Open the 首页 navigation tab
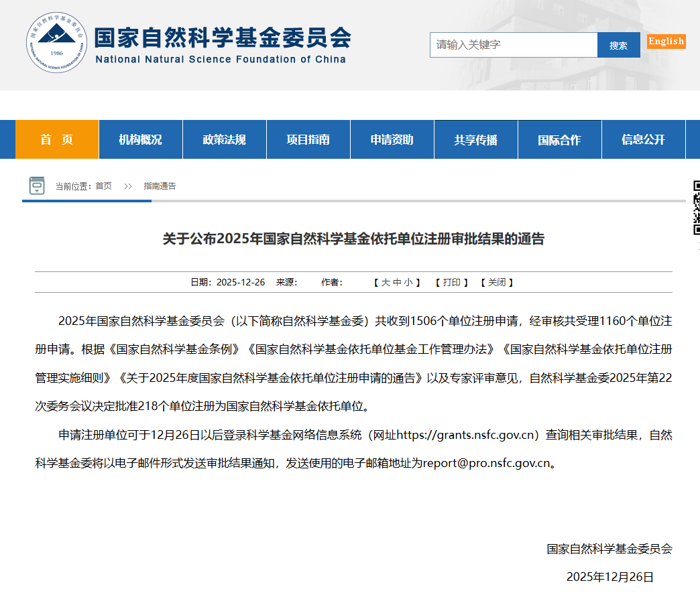 [57, 139]
